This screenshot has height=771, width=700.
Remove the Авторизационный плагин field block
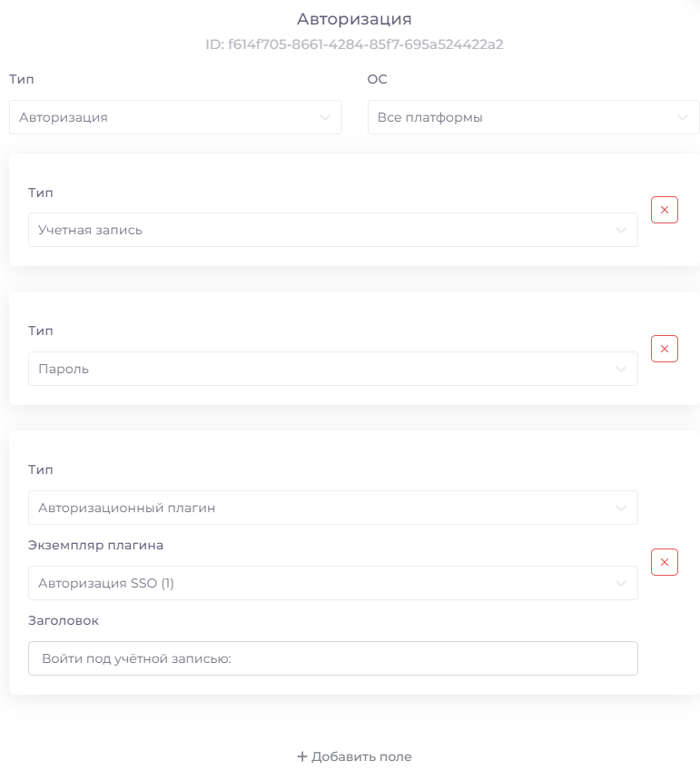pos(664,562)
